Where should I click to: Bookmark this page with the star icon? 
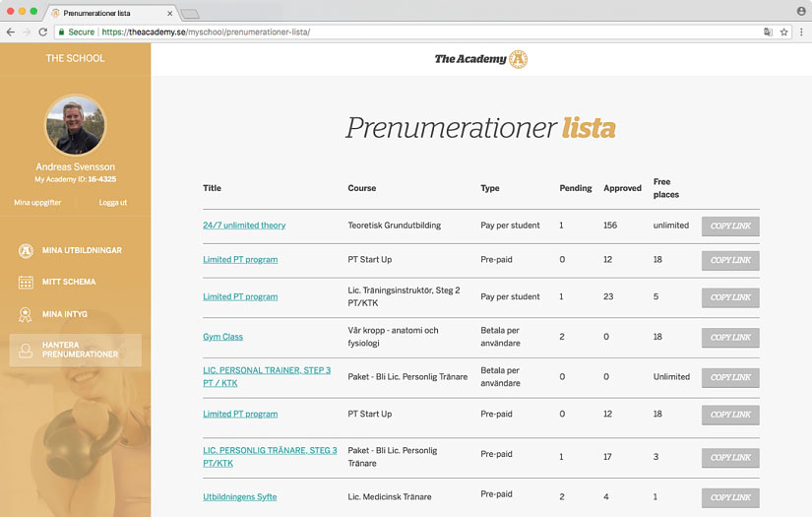tap(784, 32)
